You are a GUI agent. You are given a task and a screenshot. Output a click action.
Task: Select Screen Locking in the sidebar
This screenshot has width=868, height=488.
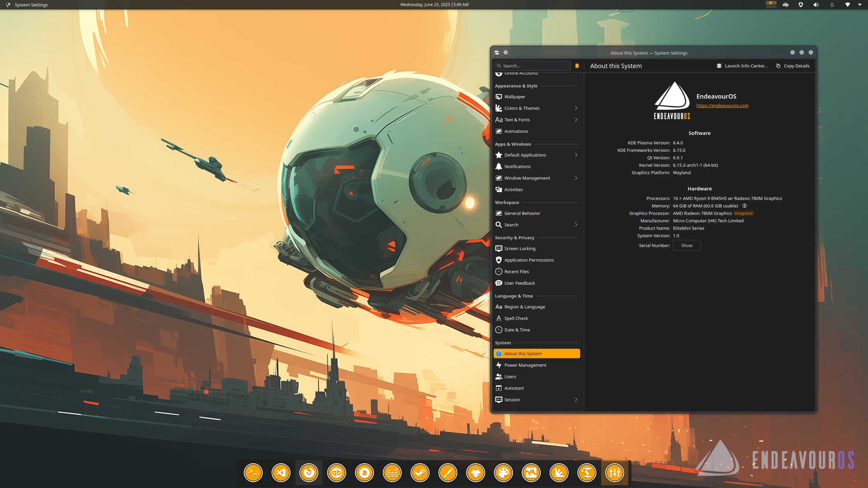point(519,249)
